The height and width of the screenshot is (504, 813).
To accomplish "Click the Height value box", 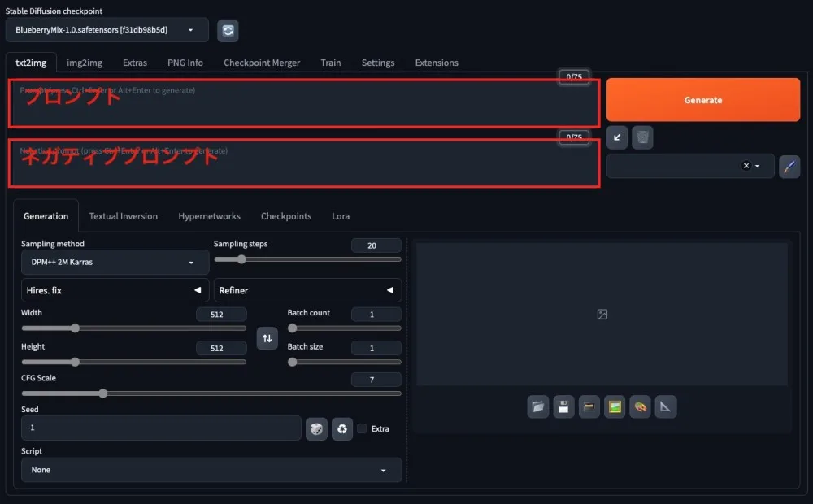I will [x=221, y=349].
